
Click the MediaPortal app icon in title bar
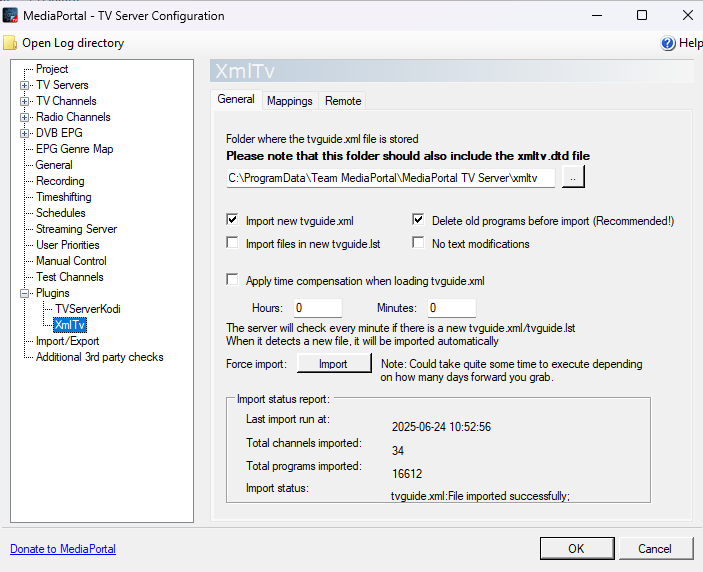11,15
